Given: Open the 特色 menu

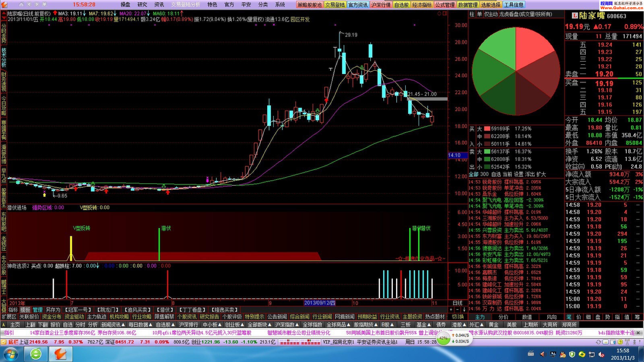Looking at the screenshot, I should tap(212, 4).
